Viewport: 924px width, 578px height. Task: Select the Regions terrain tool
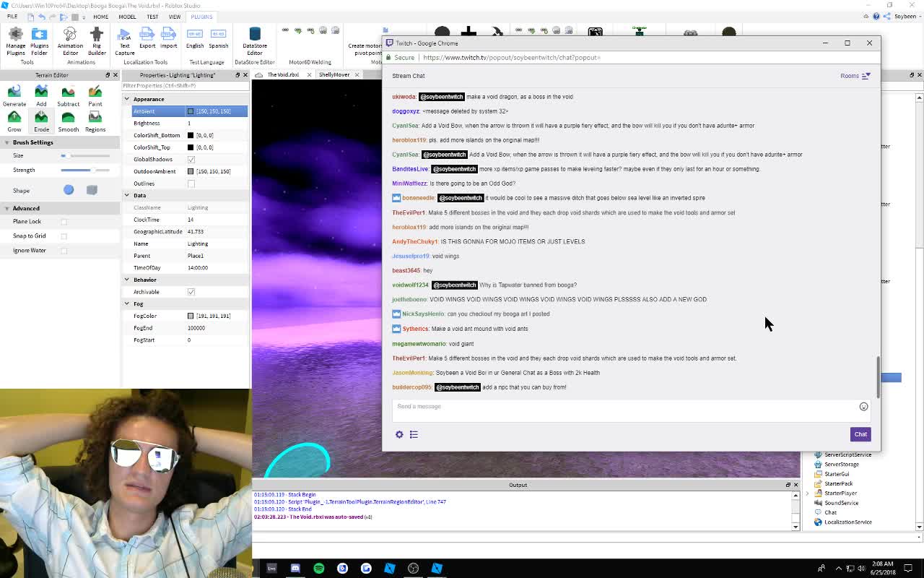(95, 121)
